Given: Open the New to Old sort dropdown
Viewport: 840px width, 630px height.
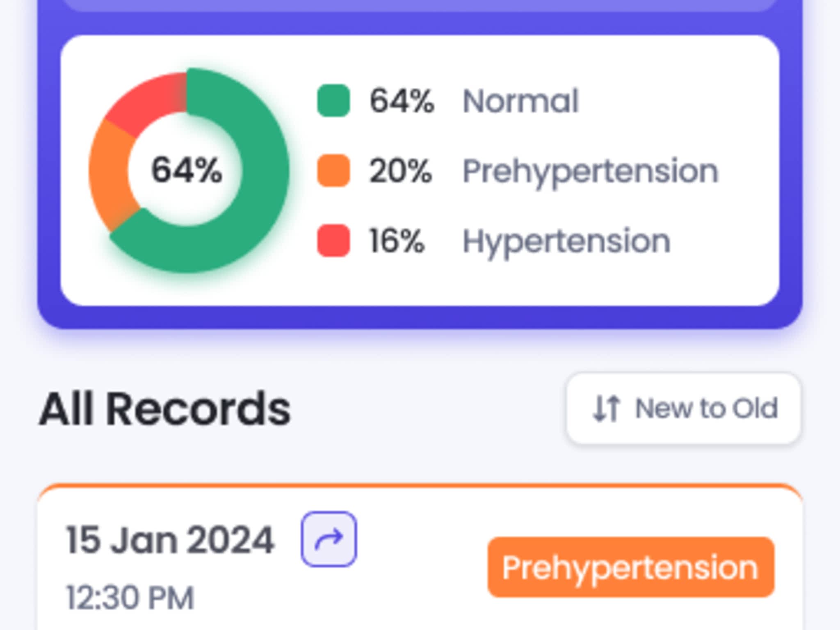Looking at the screenshot, I should pos(683,408).
